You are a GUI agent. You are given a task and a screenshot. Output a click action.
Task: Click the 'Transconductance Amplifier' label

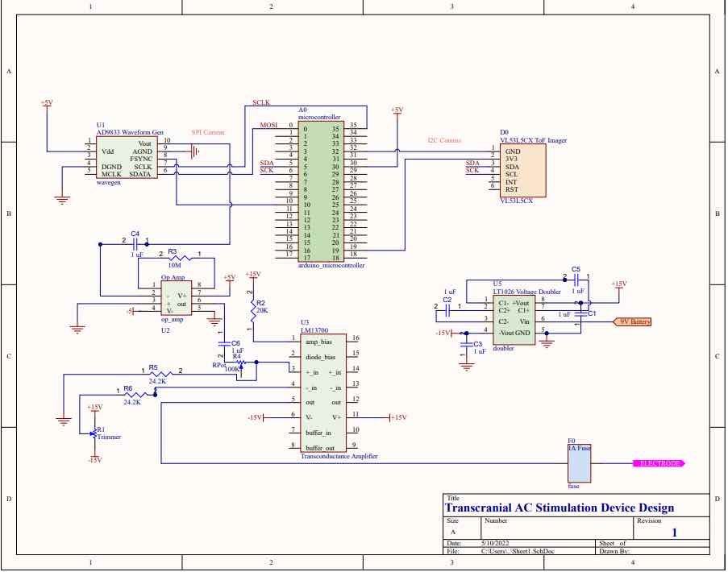coord(339,457)
